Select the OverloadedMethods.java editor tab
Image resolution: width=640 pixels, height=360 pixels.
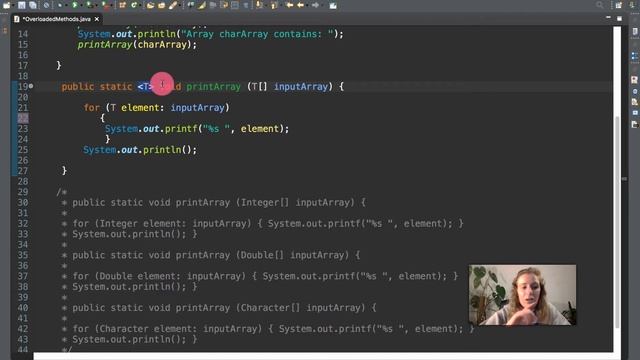(56, 19)
